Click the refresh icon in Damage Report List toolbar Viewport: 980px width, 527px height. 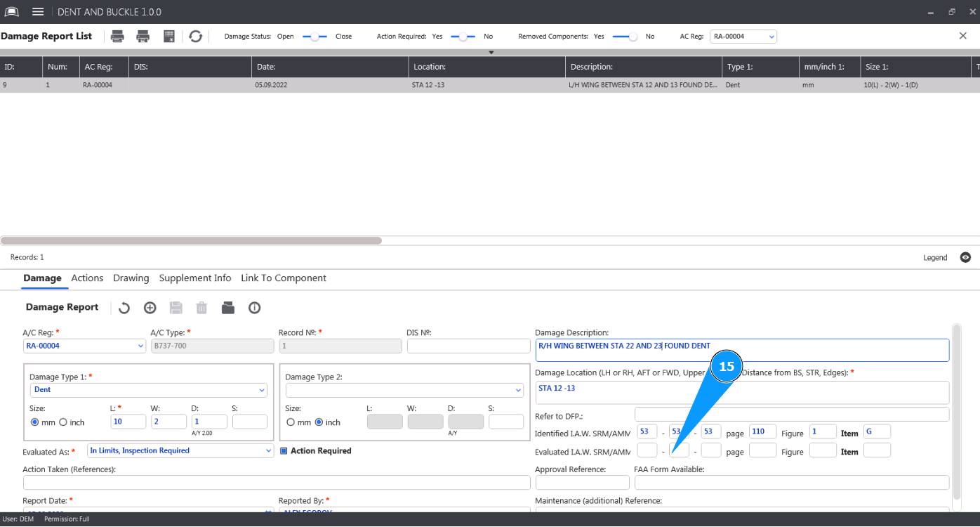click(x=196, y=37)
